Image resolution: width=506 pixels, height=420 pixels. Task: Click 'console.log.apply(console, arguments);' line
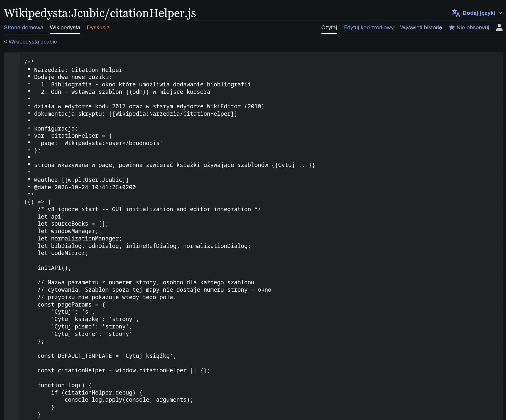tap(129, 400)
